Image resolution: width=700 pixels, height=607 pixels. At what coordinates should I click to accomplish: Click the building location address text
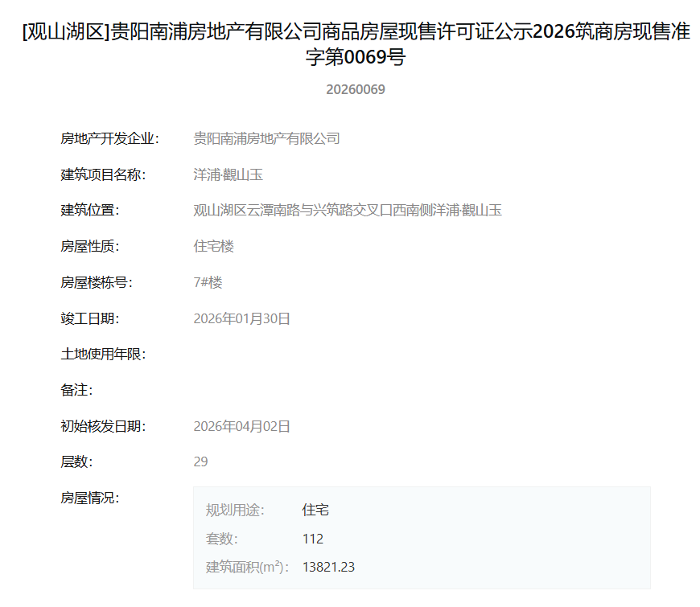coord(348,210)
